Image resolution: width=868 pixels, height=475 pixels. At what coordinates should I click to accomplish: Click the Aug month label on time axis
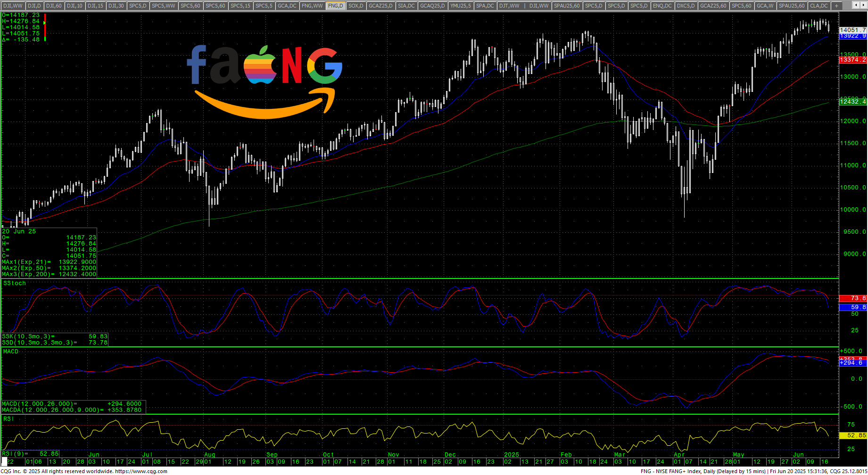tap(210, 455)
